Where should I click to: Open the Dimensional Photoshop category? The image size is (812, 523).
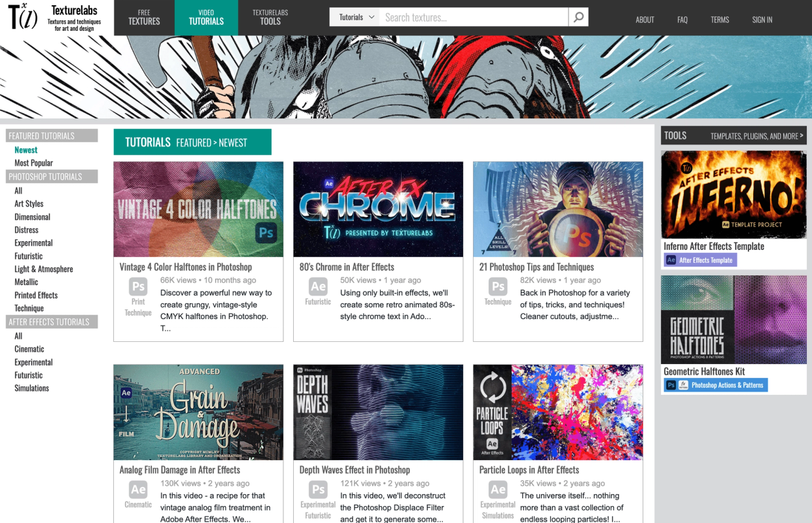coord(32,216)
